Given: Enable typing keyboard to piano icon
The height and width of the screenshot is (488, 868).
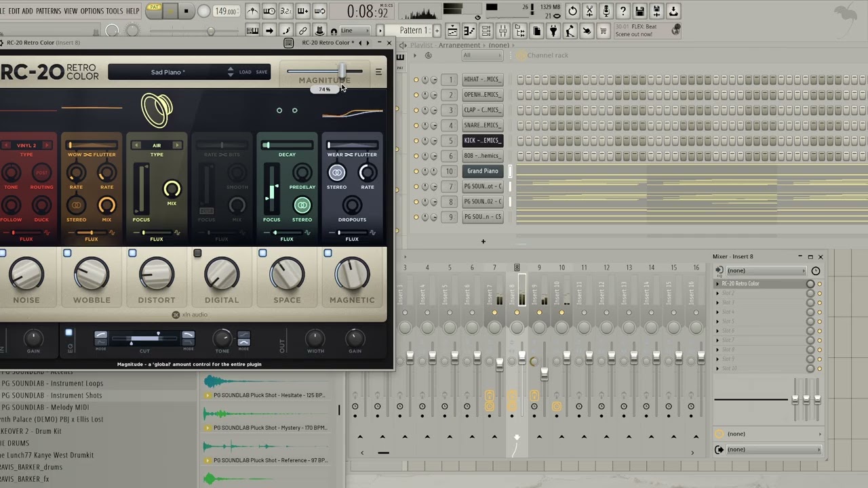Looking at the screenshot, I should coord(252,31).
